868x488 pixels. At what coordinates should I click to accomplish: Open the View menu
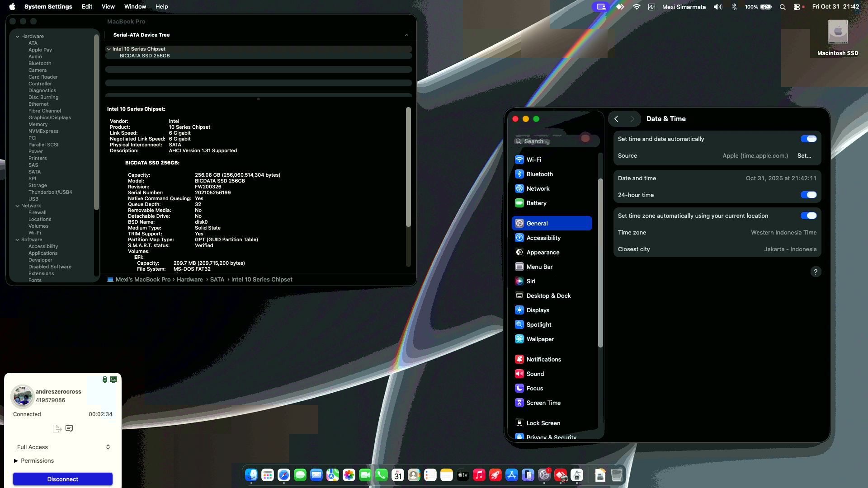tap(108, 7)
